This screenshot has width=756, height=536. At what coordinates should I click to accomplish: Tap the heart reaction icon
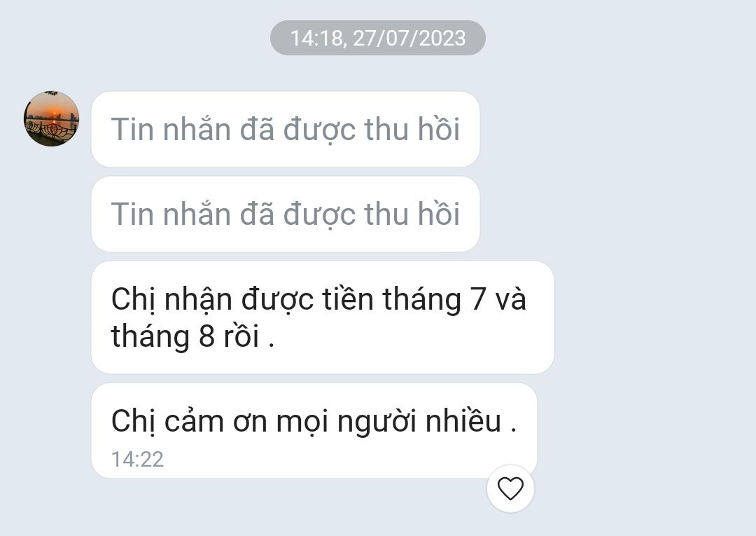pos(510,488)
